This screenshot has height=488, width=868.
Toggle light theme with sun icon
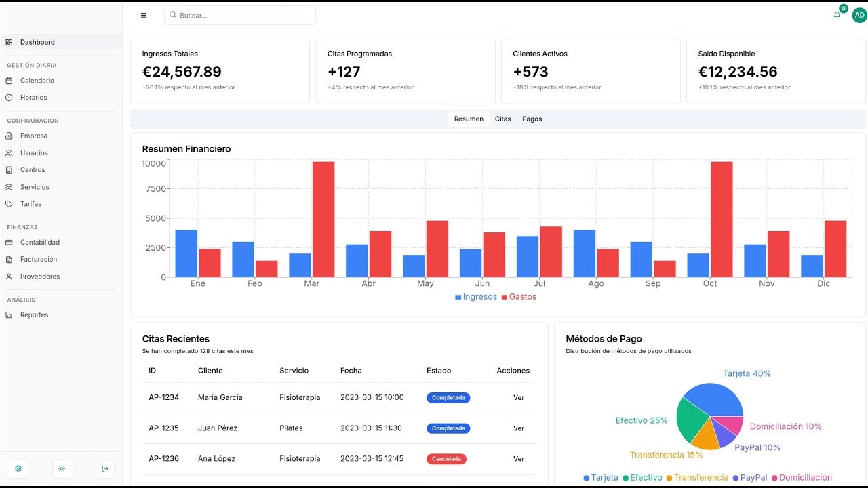coord(62,468)
